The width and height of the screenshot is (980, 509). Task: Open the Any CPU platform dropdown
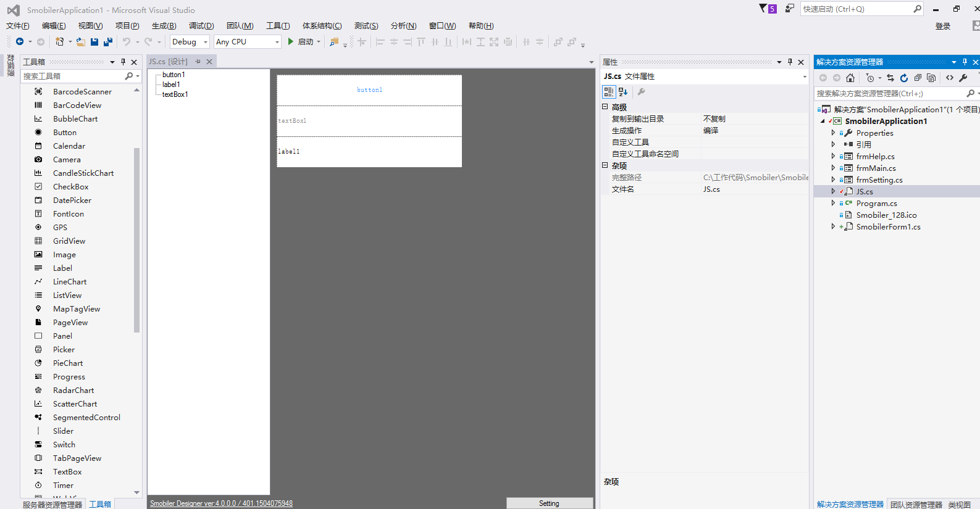coord(277,42)
